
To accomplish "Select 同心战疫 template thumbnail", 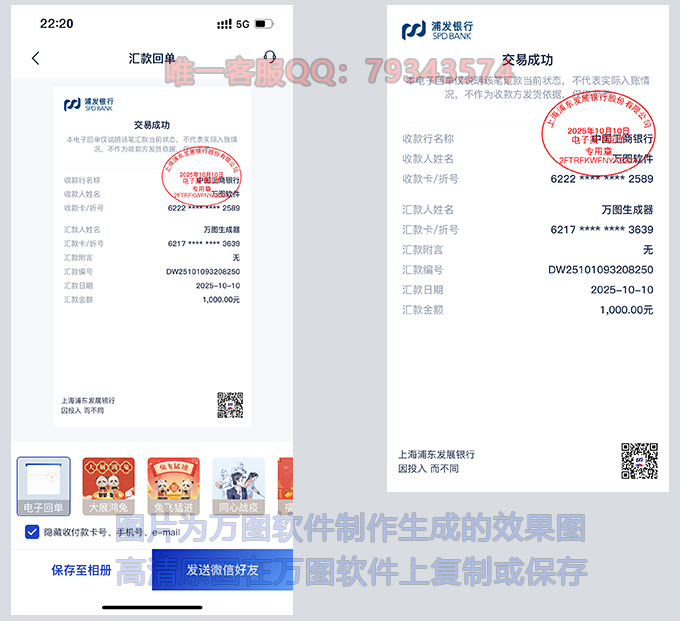I will (x=238, y=484).
